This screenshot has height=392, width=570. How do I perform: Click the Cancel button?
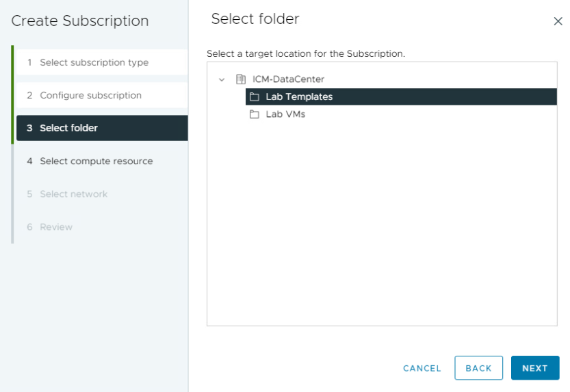tap(422, 368)
